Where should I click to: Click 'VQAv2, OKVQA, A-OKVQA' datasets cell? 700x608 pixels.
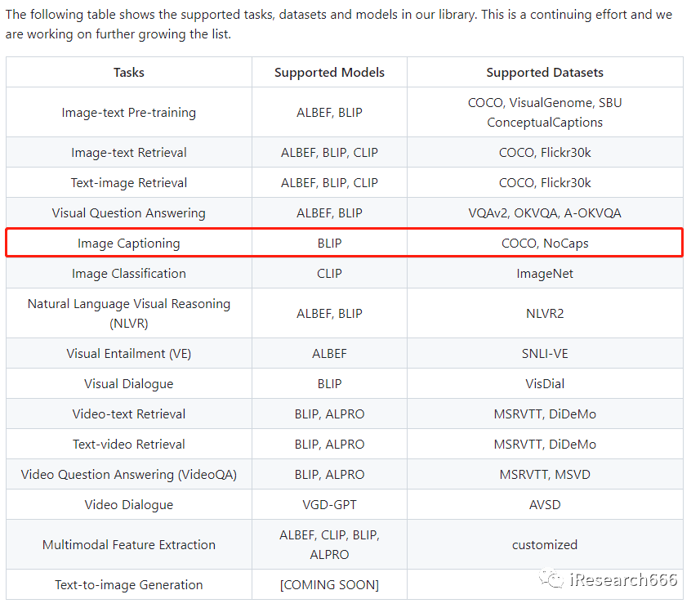[x=545, y=212]
